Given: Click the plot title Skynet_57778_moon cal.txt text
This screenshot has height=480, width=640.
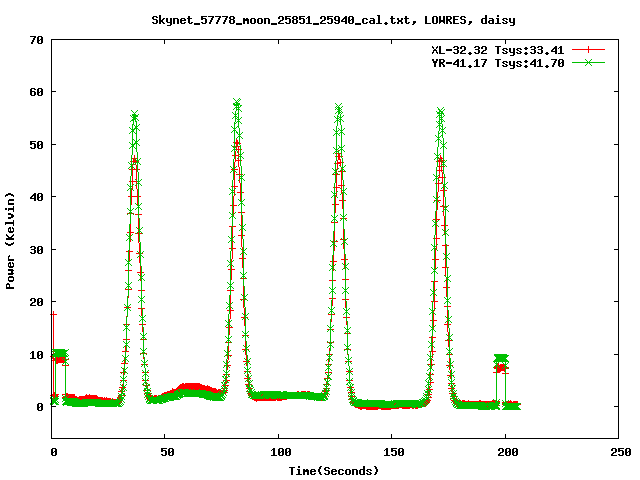Looking at the screenshot, I should [319, 19].
